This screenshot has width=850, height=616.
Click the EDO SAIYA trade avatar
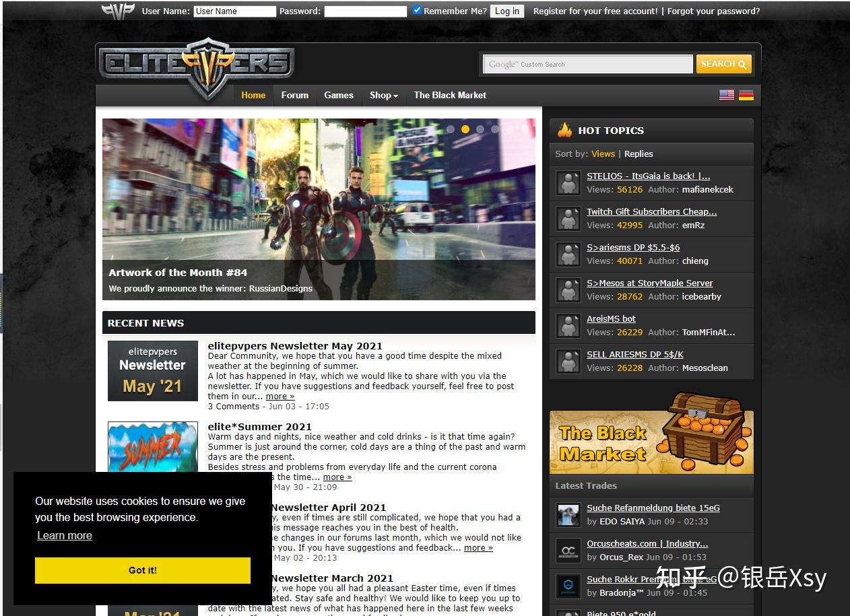[568, 514]
